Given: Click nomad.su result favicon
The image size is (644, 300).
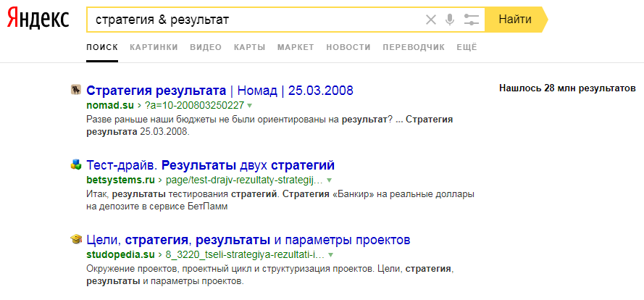Looking at the screenshot, I should 75,91.
